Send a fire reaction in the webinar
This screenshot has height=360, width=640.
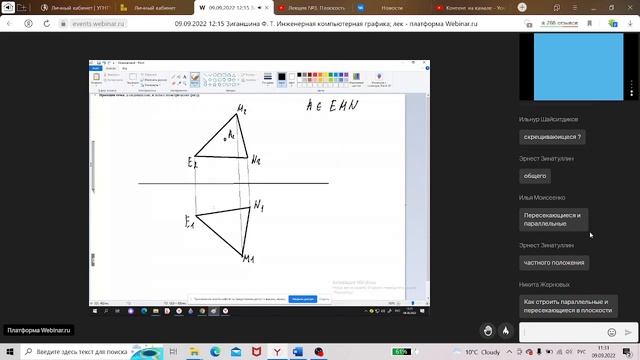(505, 331)
